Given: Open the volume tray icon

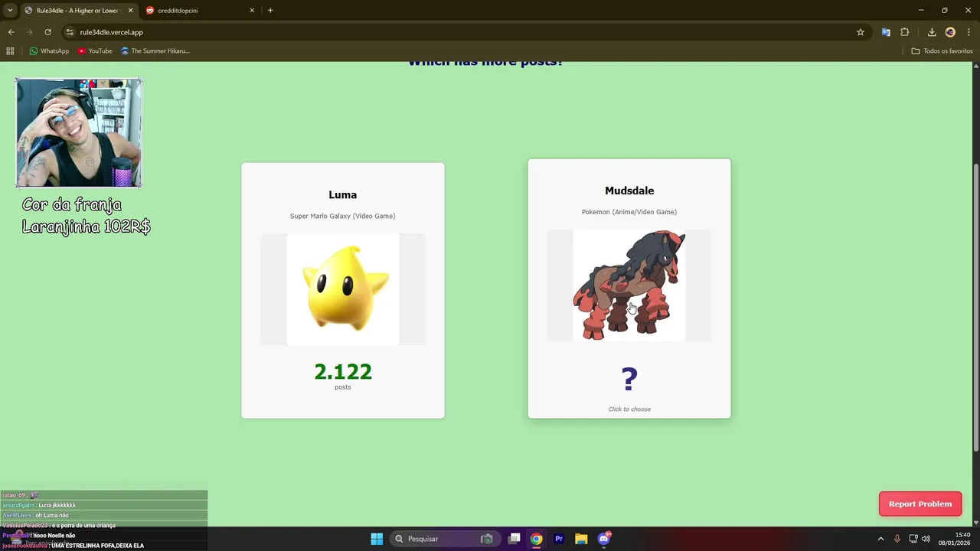Looking at the screenshot, I should [926, 539].
